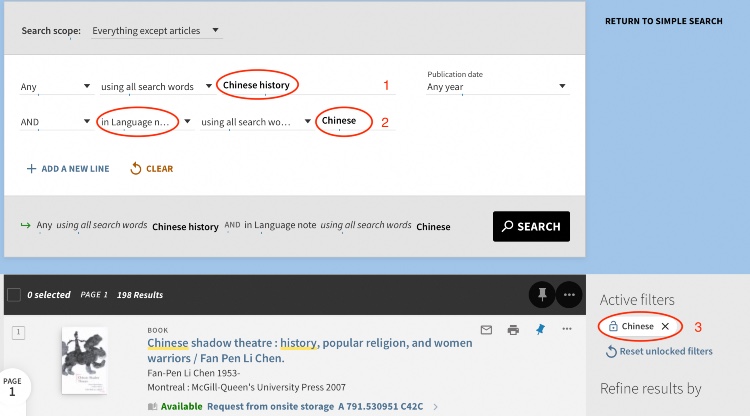Open the Search scope dropdown
This screenshot has width=750, height=416.
[x=156, y=31]
